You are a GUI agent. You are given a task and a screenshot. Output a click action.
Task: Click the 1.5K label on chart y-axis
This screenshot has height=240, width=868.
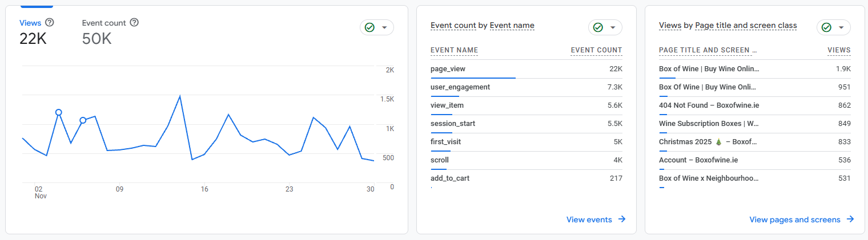(388, 99)
